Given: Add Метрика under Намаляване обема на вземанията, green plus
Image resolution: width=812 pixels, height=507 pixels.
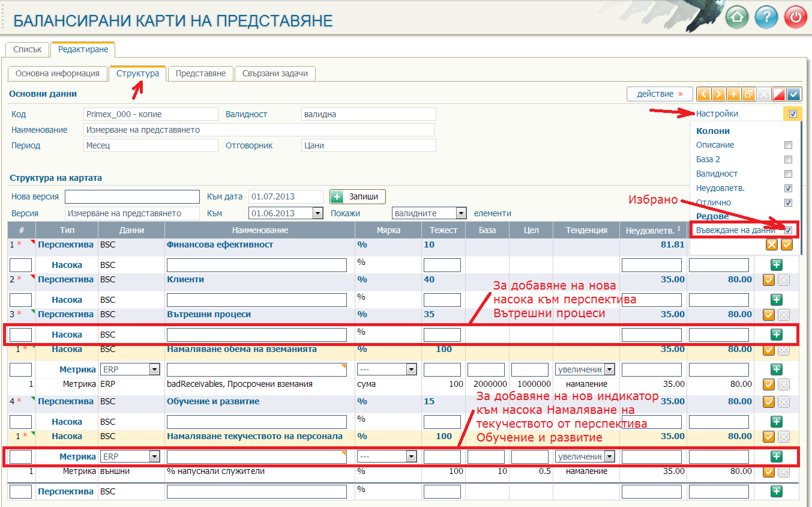Looking at the screenshot, I should point(776,369).
